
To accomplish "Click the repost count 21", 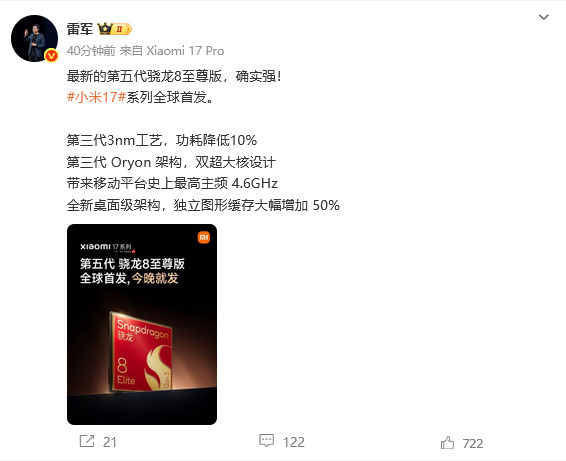I will pyautogui.click(x=110, y=442).
